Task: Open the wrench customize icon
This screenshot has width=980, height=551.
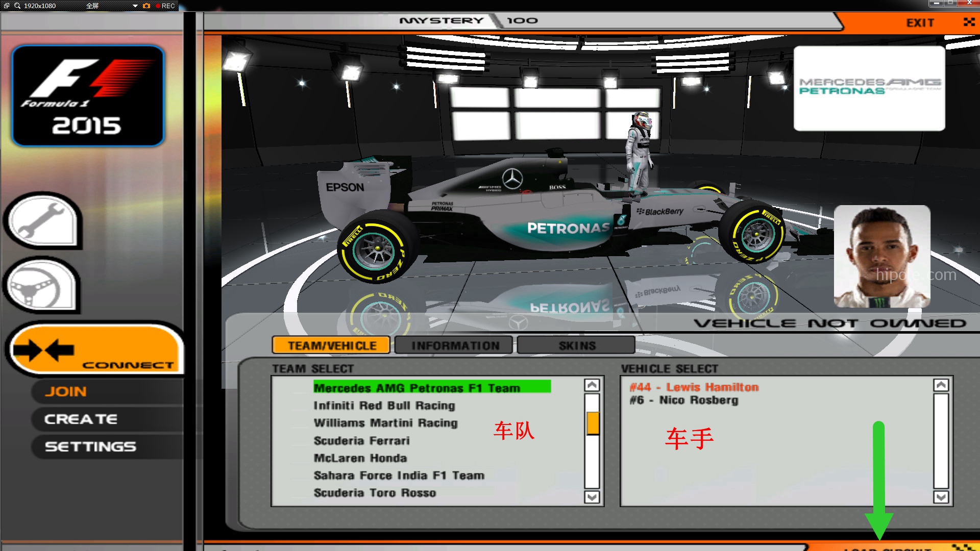Action: click(x=43, y=220)
